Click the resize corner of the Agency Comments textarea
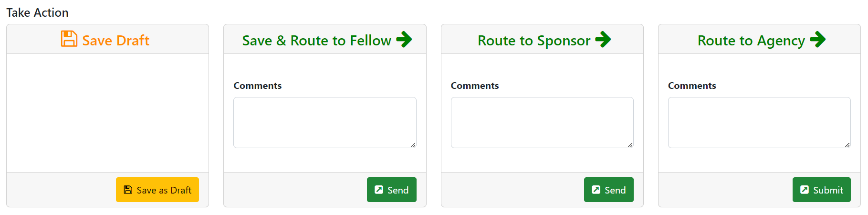The width and height of the screenshot is (868, 215). [847, 145]
